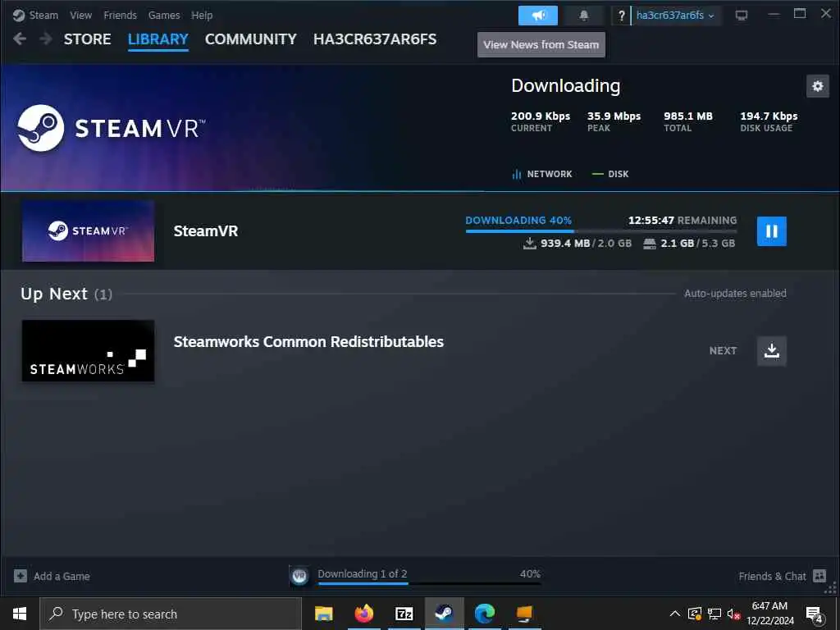Toggle the DISK graph legend

(x=610, y=174)
